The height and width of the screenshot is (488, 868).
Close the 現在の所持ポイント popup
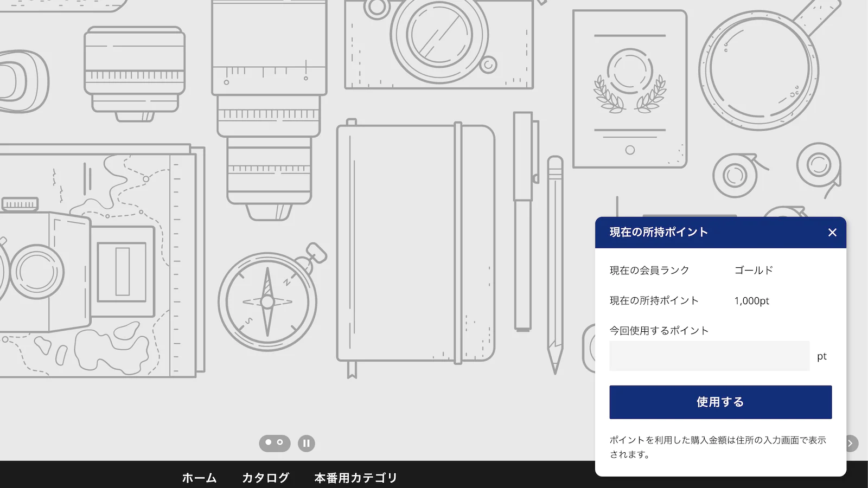(x=832, y=233)
